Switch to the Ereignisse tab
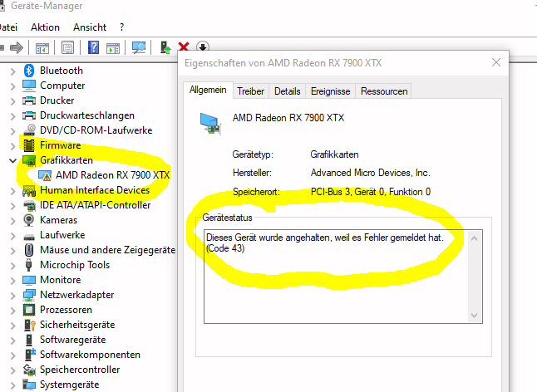Image resolution: width=537 pixels, height=392 pixels. [331, 91]
